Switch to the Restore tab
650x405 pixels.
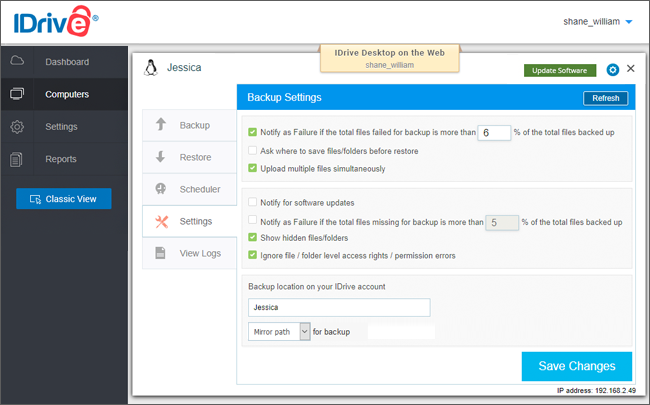pos(189,157)
